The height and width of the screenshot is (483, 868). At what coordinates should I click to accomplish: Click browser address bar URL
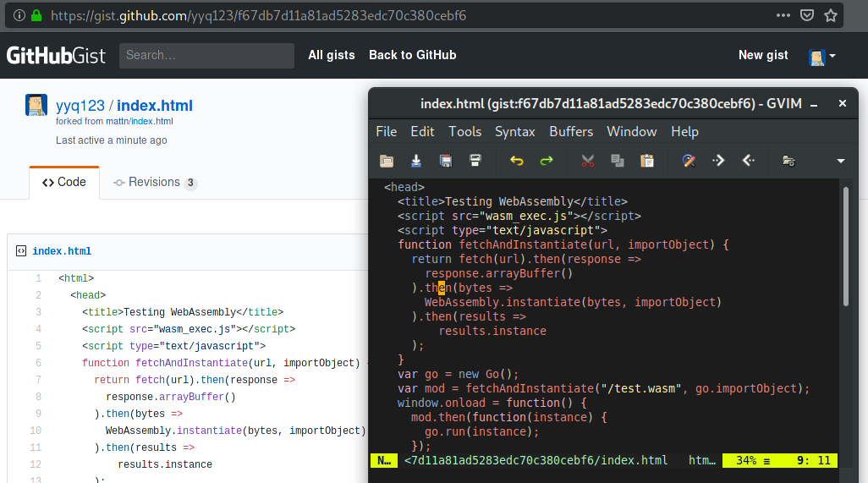(259, 15)
